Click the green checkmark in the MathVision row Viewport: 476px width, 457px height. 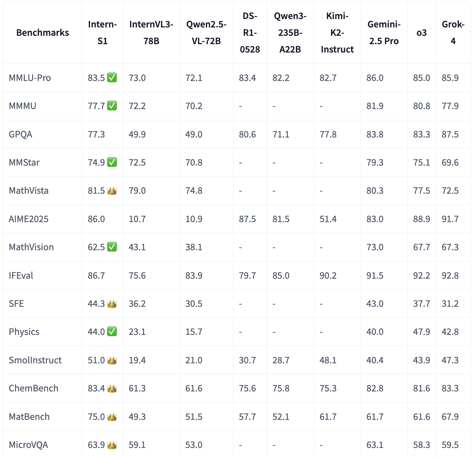[x=112, y=247]
